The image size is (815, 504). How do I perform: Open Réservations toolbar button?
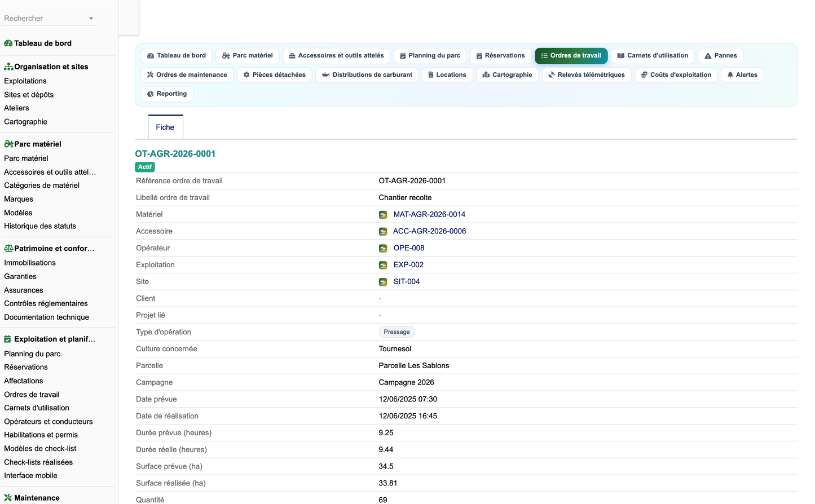click(501, 56)
